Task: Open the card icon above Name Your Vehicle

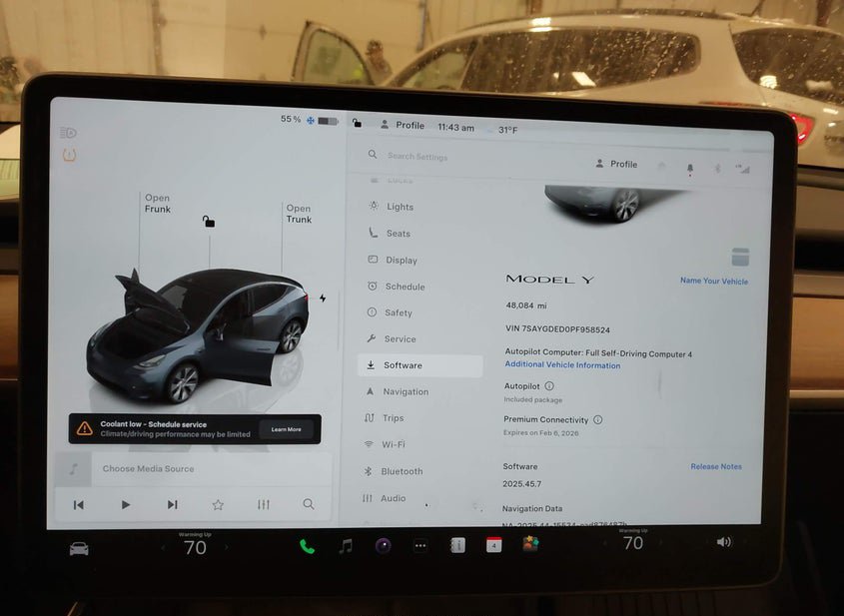Action: tap(740, 258)
